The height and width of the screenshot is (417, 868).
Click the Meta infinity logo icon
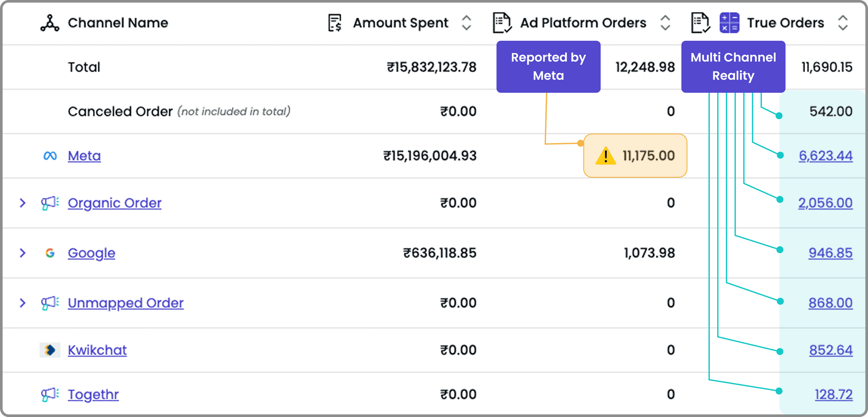(50, 156)
